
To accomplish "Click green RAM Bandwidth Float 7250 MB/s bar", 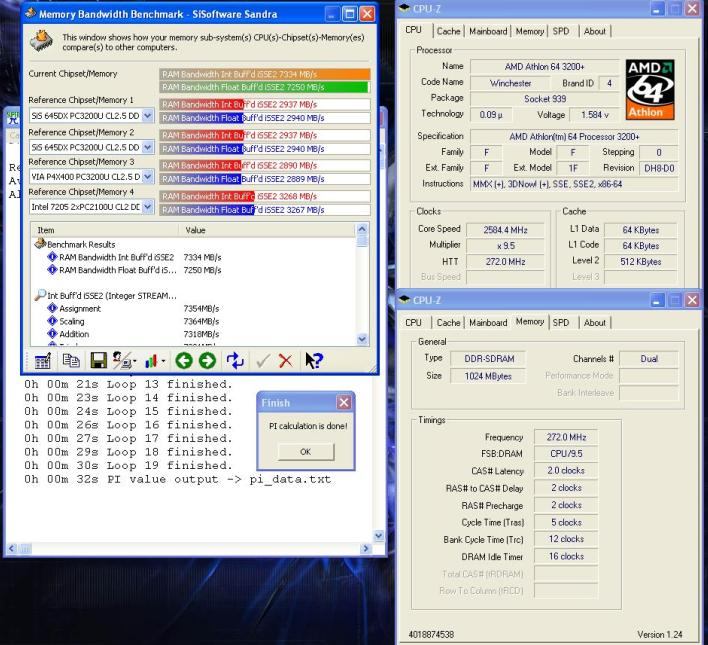I will (x=265, y=87).
